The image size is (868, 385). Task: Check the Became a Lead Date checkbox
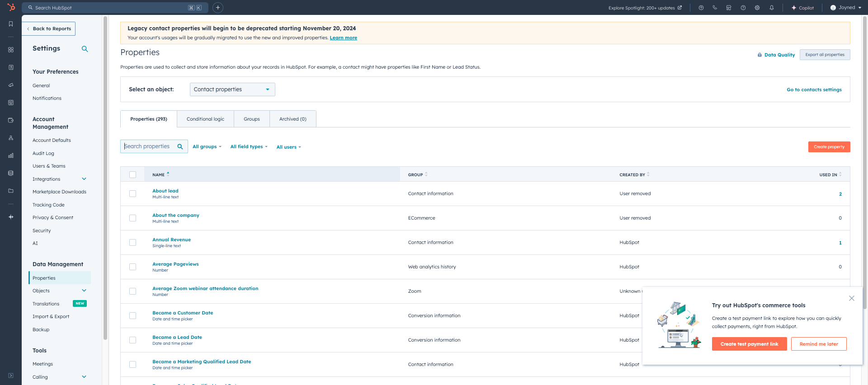pyautogui.click(x=132, y=340)
